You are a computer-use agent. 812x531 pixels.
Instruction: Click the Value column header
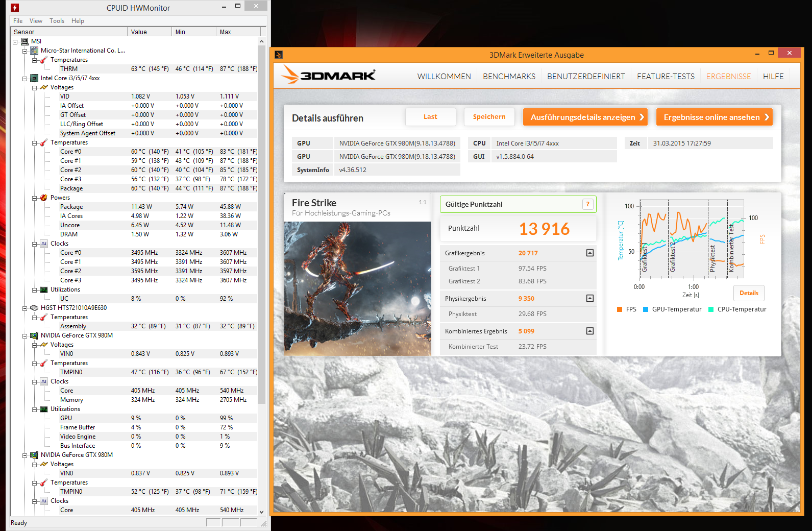pos(150,32)
